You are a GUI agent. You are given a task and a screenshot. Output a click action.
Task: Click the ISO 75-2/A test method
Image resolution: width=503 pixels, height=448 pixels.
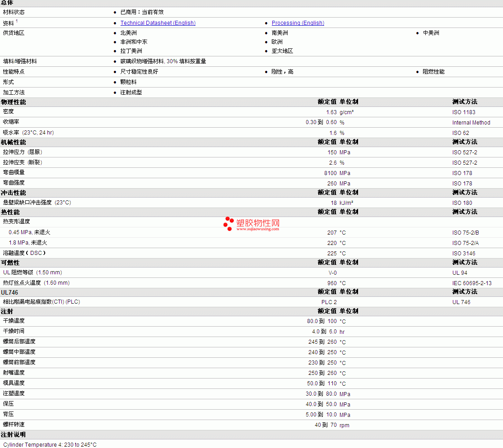click(466, 243)
